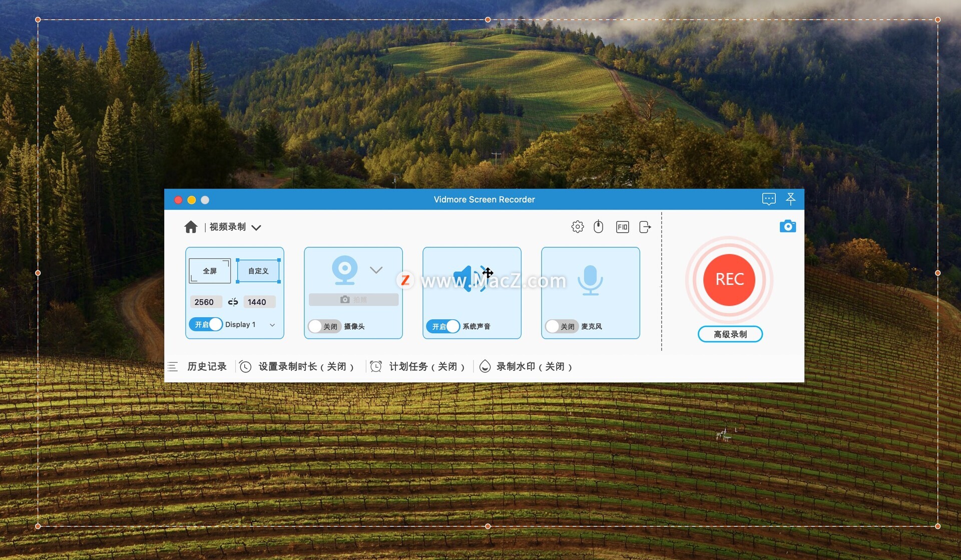
Task: Start recording with REC button
Action: click(729, 279)
